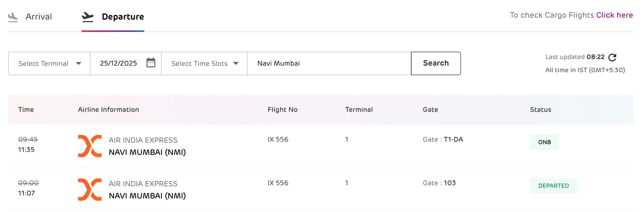Click the arrival plane icon
This screenshot has height=212, width=644.
pos(13,16)
